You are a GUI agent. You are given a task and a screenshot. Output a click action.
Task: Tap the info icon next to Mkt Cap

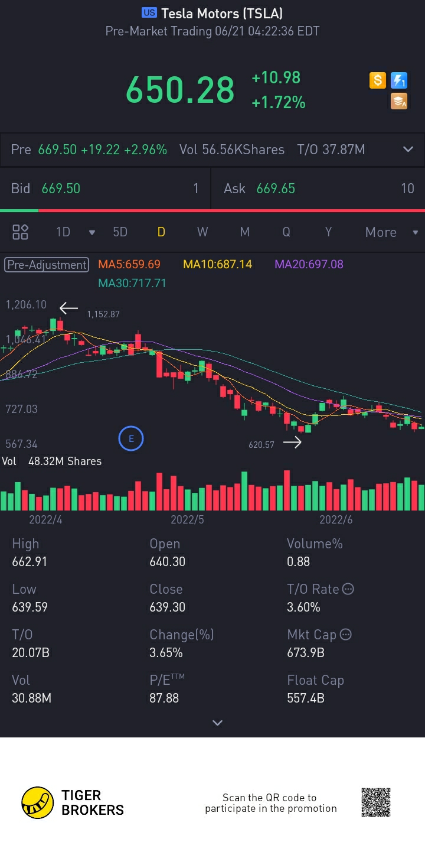pos(346,635)
